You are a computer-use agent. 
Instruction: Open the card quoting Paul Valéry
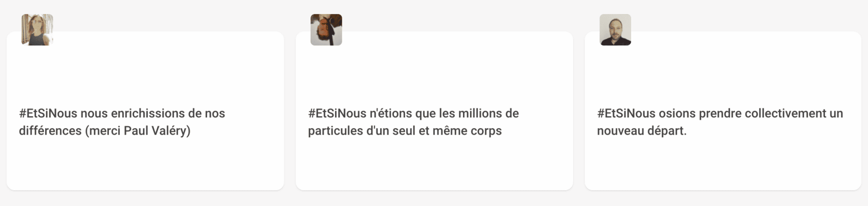tap(145, 111)
